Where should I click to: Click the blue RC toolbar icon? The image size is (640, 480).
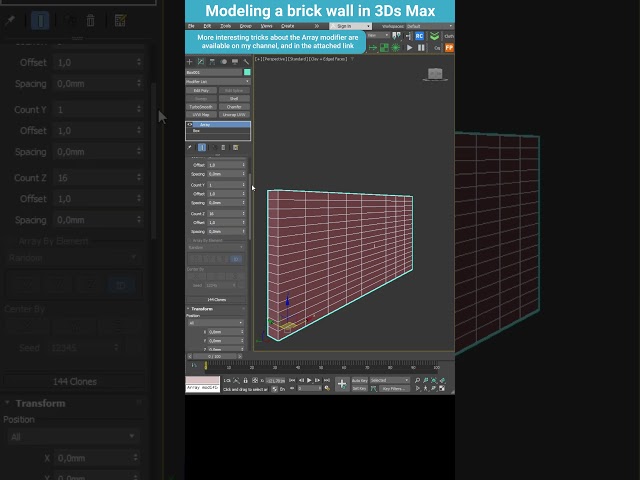[419, 36]
